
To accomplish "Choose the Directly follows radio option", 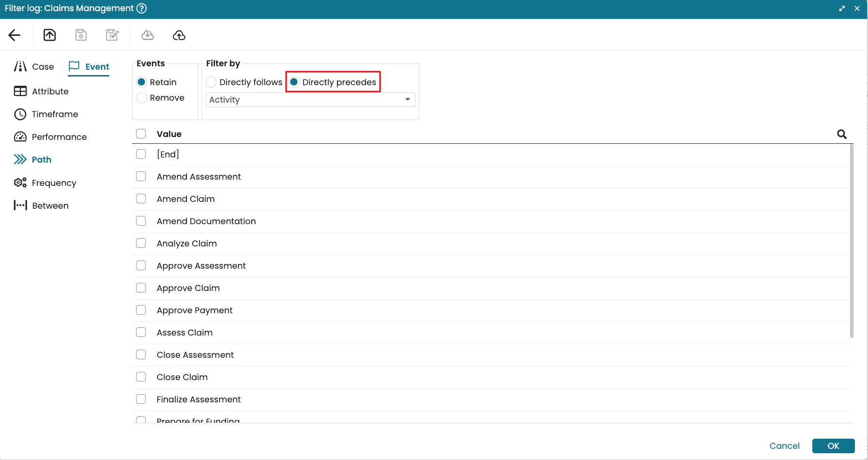I will click(212, 82).
